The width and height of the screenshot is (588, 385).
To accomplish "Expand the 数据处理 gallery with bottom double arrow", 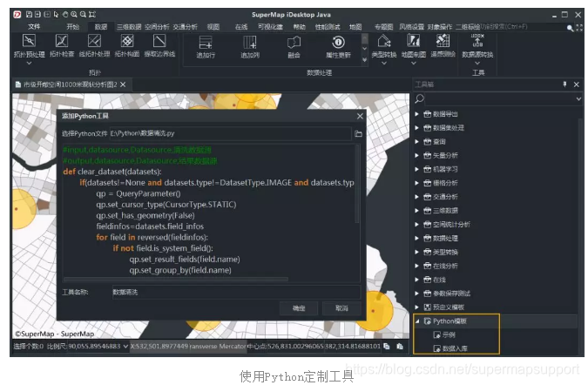I will [364, 59].
